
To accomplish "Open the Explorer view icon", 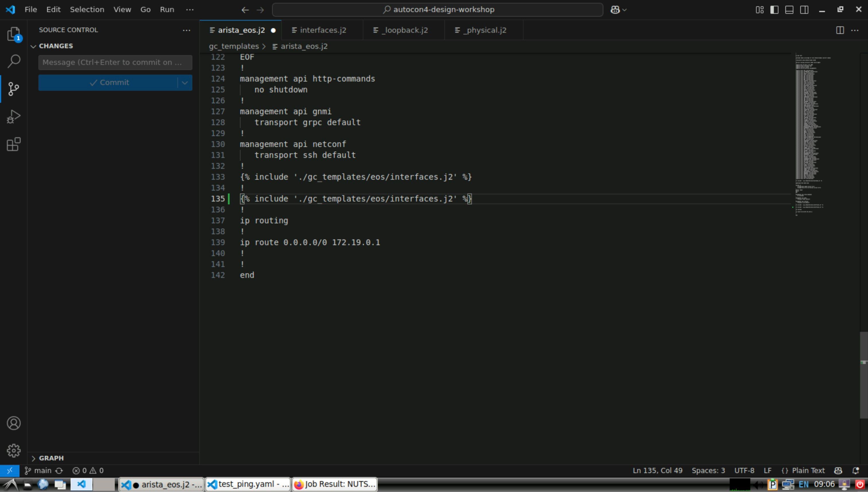I will (x=13, y=34).
